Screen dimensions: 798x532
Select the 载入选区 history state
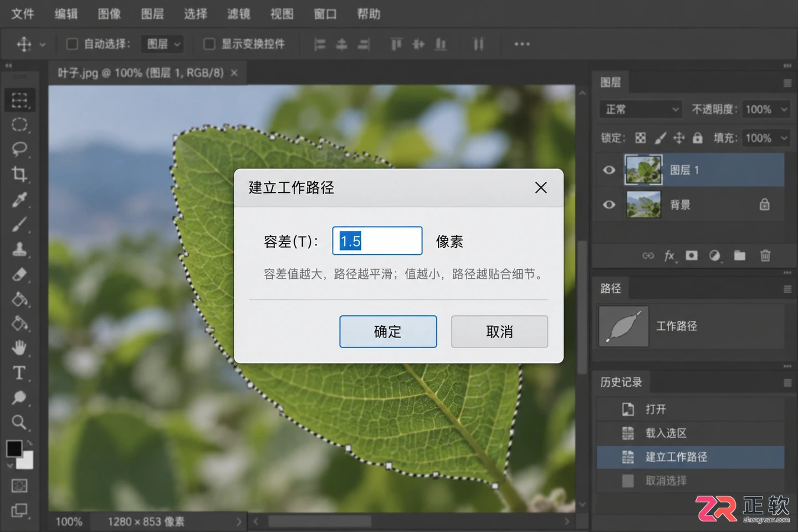[690, 433]
